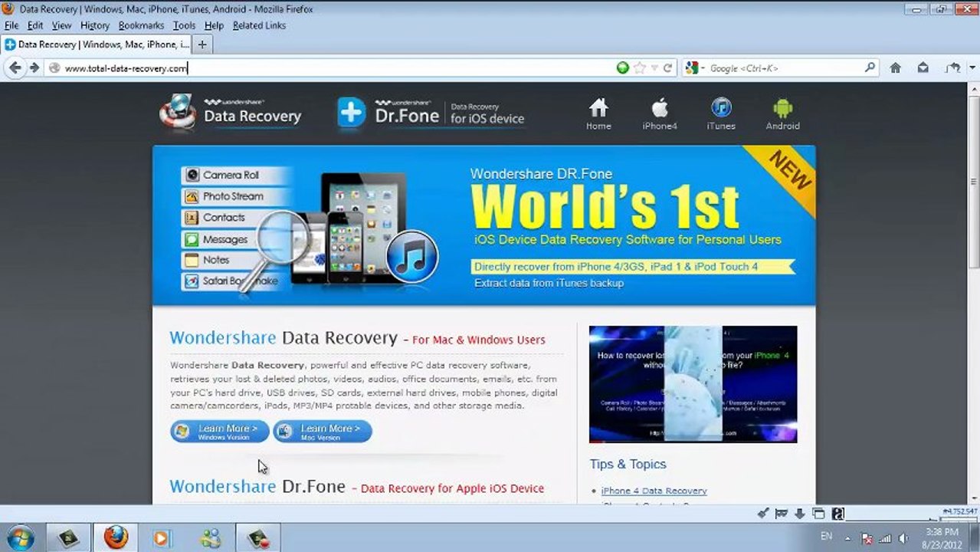
Task: Click the magnifier search icon in search box
Action: coord(870,67)
